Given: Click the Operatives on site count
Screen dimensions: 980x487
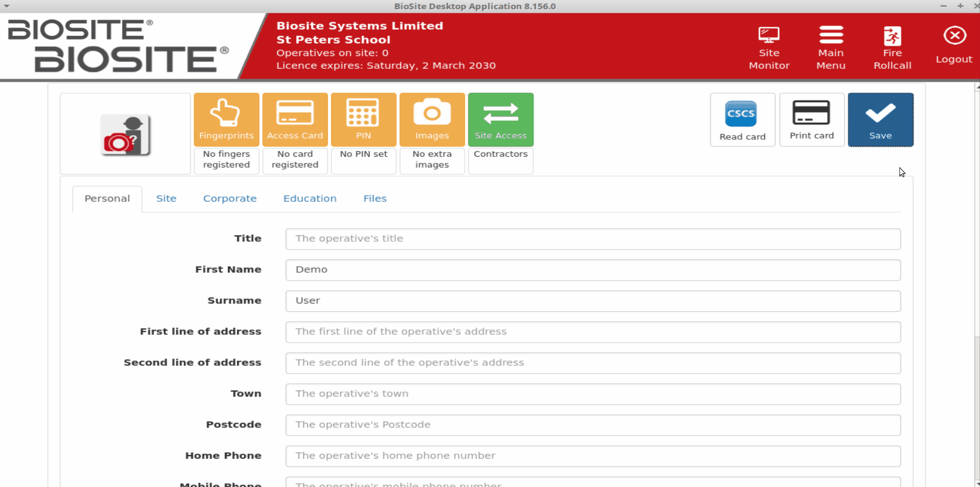Looking at the screenshot, I should pyautogui.click(x=332, y=53).
